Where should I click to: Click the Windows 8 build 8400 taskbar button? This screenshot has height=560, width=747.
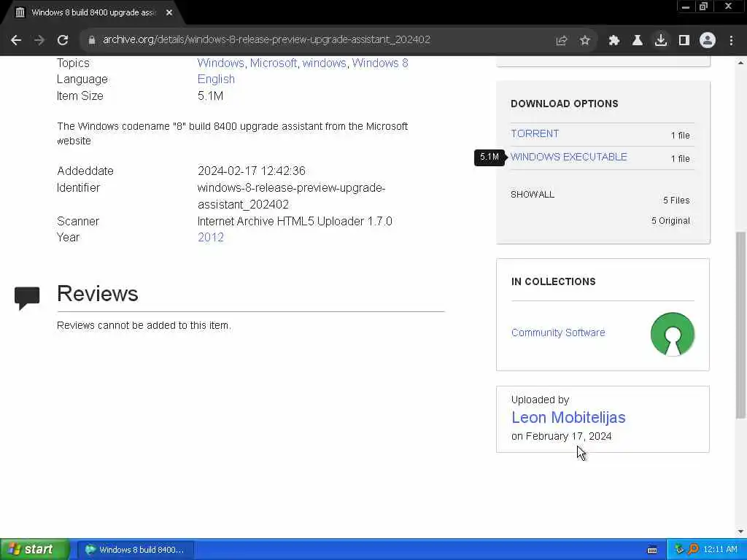[x=136, y=550]
